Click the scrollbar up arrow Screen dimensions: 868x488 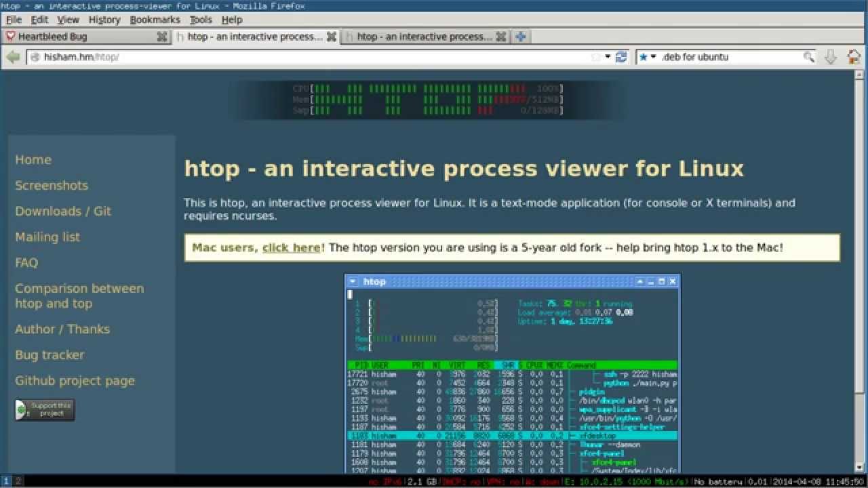tap(859, 75)
